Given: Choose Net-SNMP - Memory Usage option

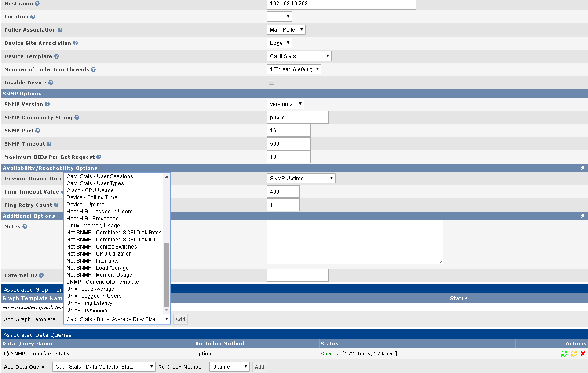Looking at the screenshot, I should (113, 275).
